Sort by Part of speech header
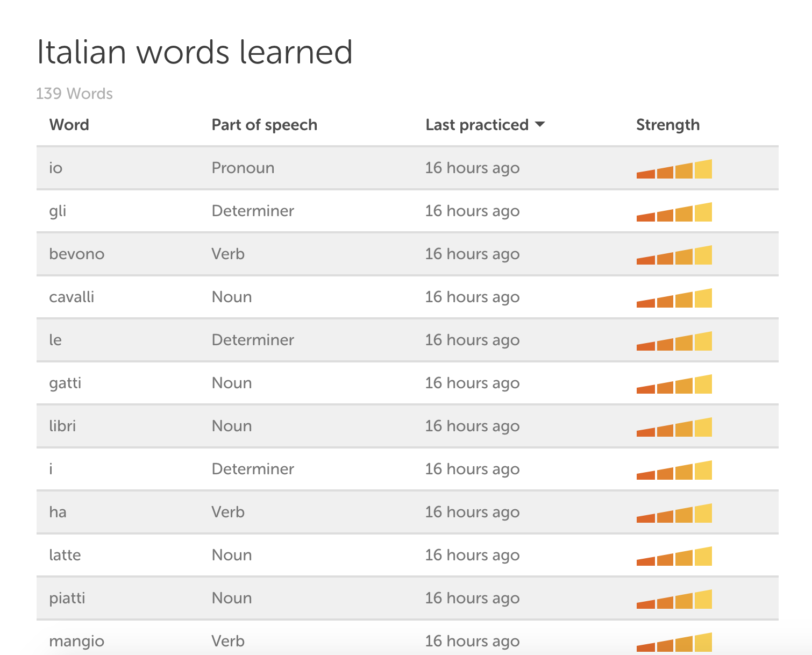The image size is (812, 655). click(264, 125)
